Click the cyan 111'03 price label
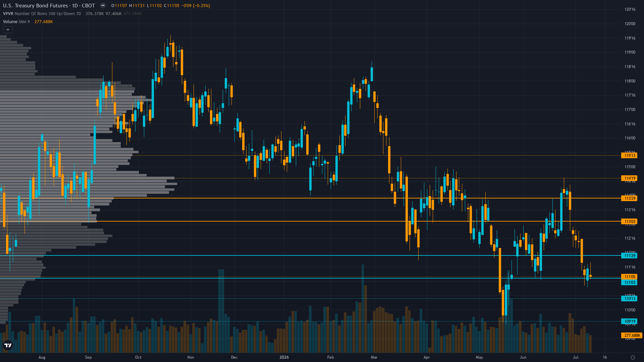This screenshot has width=644, height=362. pyautogui.click(x=629, y=283)
